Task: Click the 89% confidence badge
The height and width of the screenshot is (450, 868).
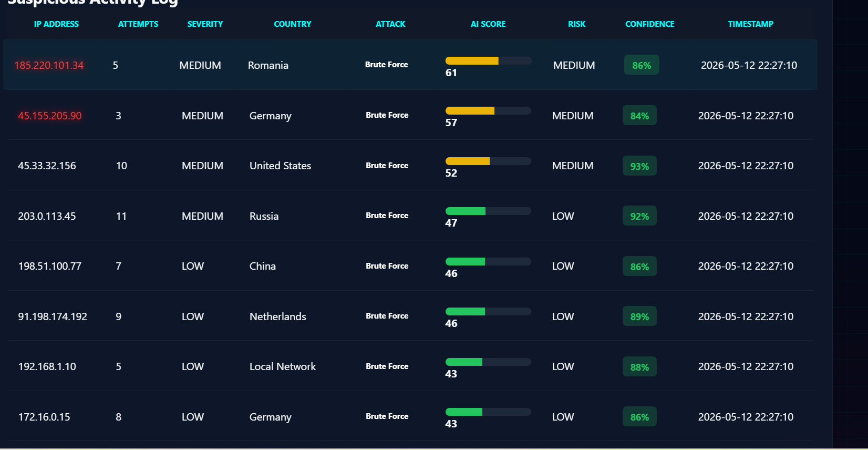Action: [x=639, y=316]
